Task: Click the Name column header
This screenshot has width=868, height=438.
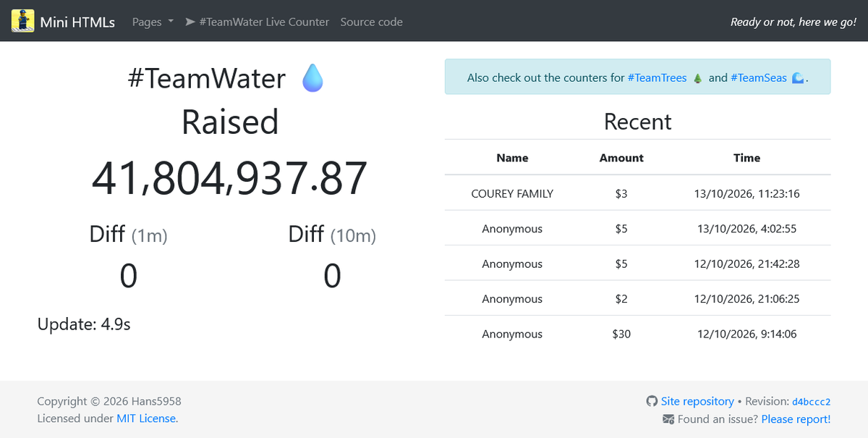Action: tap(512, 158)
